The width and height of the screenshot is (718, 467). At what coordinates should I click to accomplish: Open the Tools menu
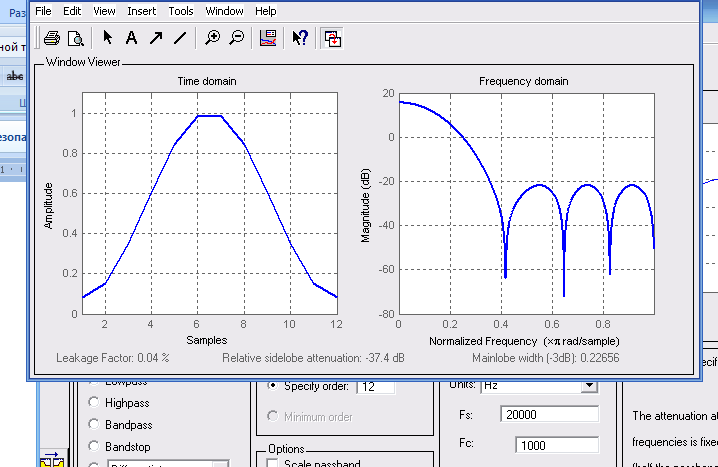click(x=181, y=11)
